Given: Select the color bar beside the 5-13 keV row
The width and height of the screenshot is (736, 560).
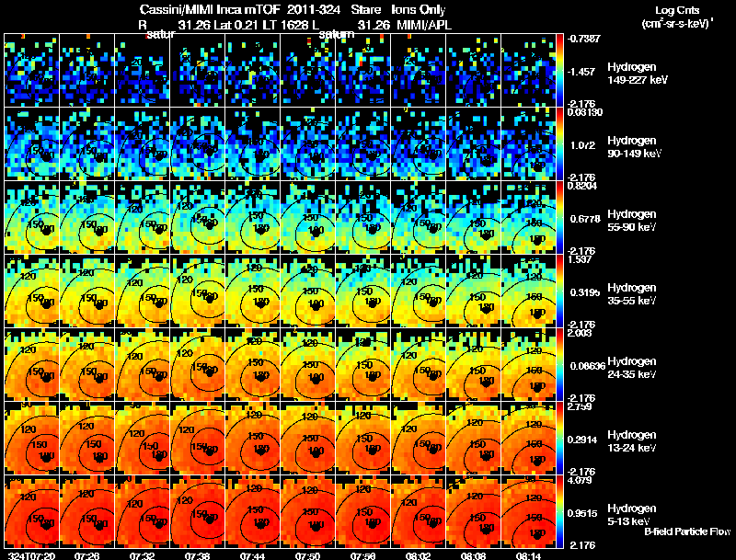Looking at the screenshot, I should click(559, 512).
